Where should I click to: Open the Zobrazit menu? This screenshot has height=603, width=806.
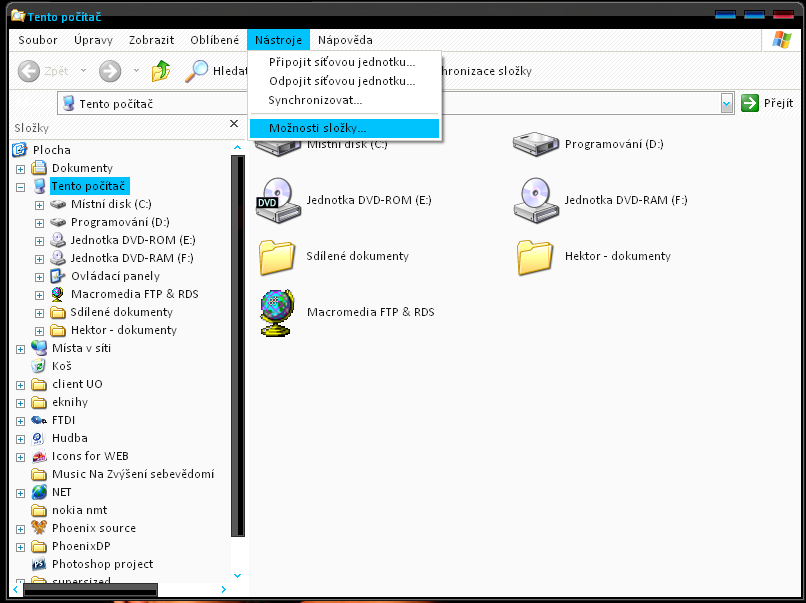point(151,40)
